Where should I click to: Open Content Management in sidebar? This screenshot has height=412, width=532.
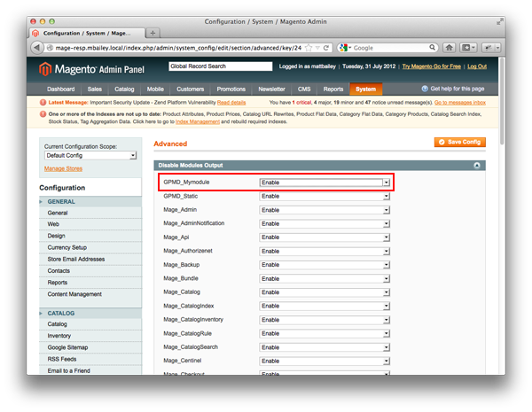coord(74,294)
